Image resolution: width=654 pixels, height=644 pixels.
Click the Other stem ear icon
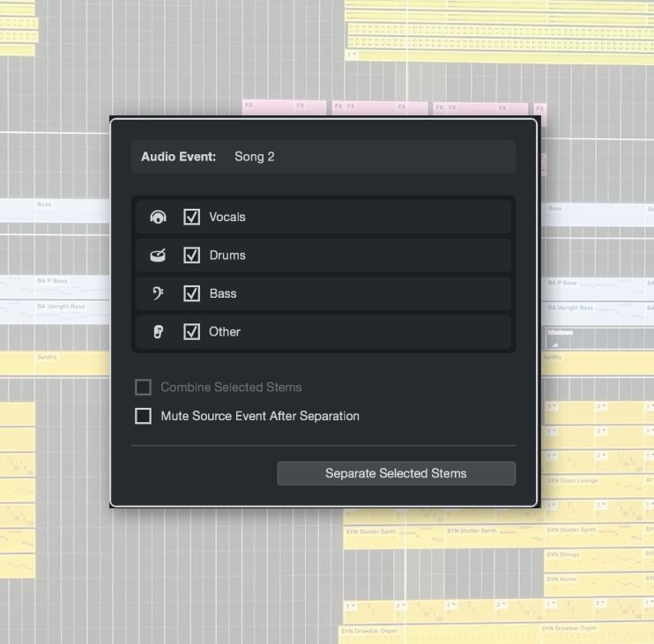(158, 332)
